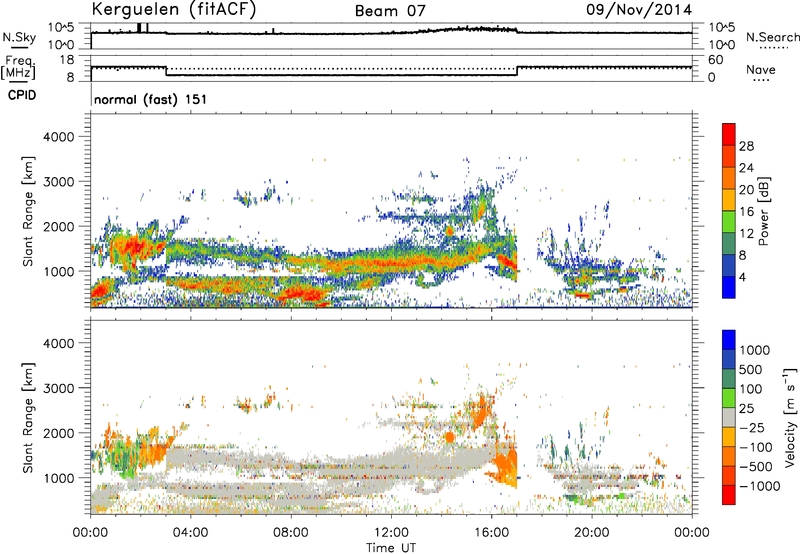Viewport: 800px width, 554px height.
Task: Click the "4" label on Power colorbar
Action: [743, 278]
